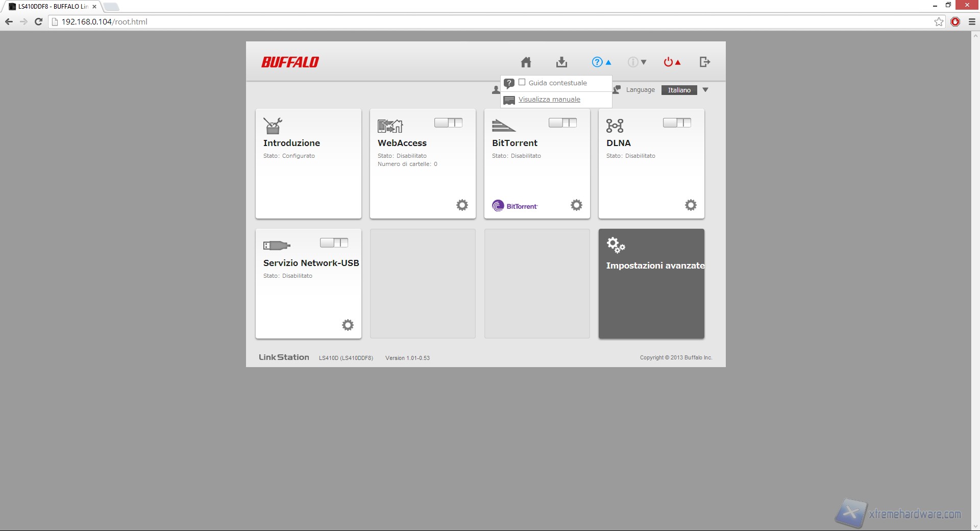
Task: Open Impostazioni avanzate tile
Action: click(651, 283)
